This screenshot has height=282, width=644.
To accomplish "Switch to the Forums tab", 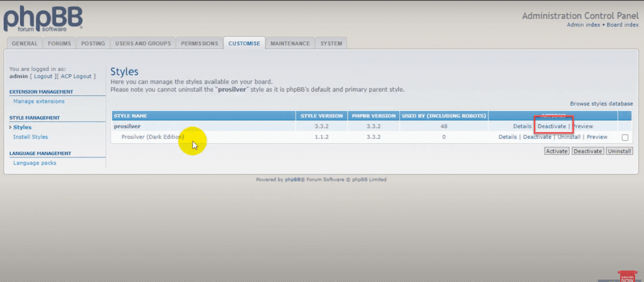I will (59, 43).
